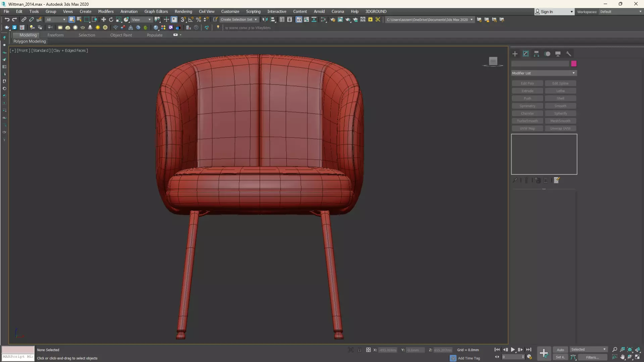Click the Mirror tool icon

[x=265, y=19]
